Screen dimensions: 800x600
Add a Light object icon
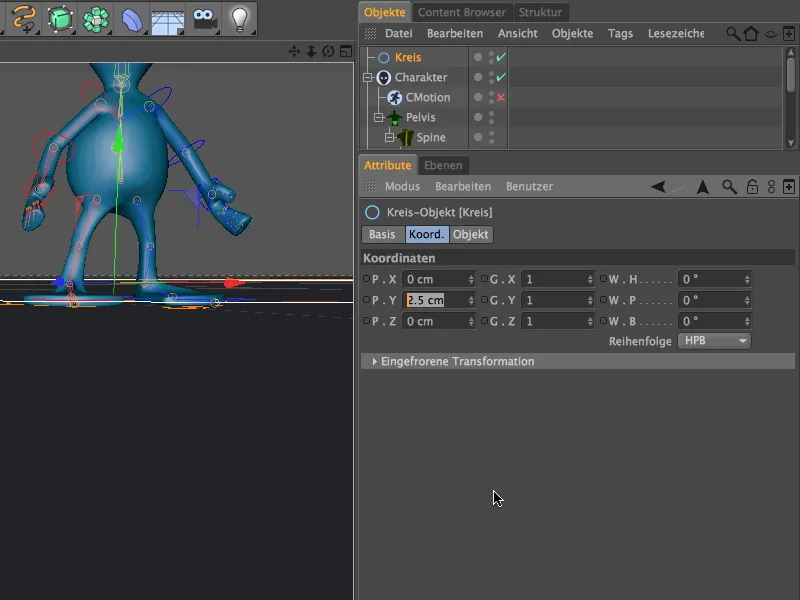[239, 19]
